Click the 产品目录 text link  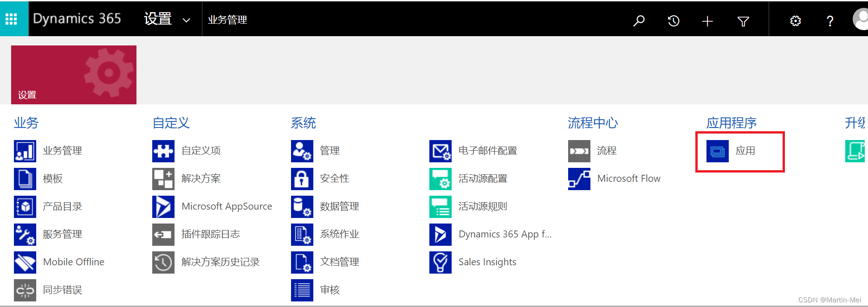63,206
